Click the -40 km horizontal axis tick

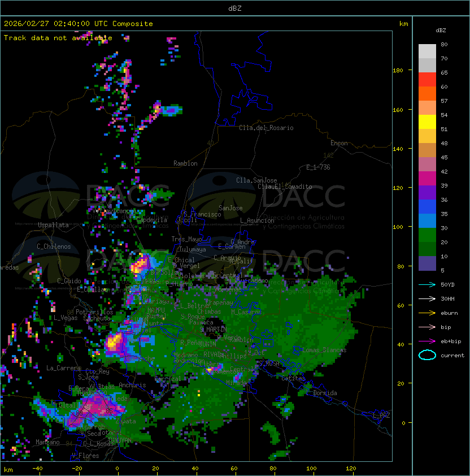(37, 469)
